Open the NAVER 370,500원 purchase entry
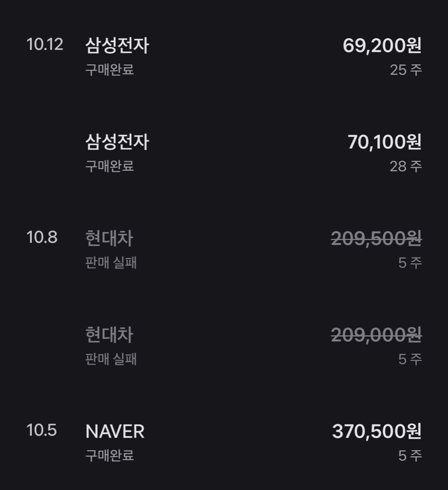This screenshot has width=448, height=490. pos(224,443)
